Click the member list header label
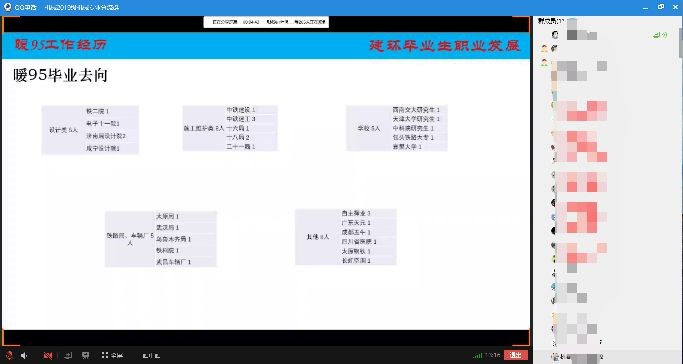683x364 pixels. [551, 20]
